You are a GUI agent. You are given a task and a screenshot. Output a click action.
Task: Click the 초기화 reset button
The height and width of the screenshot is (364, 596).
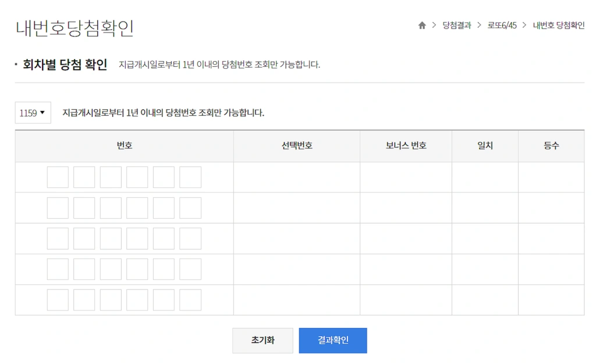tap(262, 340)
